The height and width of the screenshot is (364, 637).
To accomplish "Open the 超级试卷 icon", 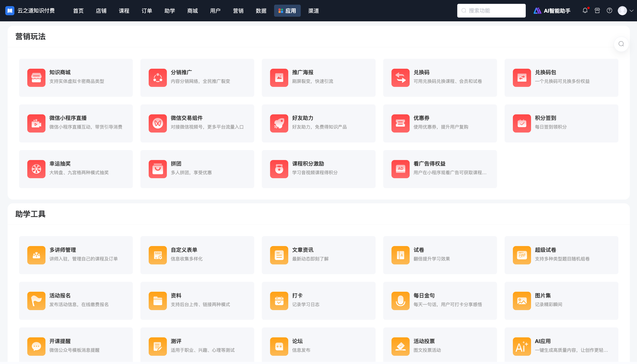I will pyautogui.click(x=522, y=255).
